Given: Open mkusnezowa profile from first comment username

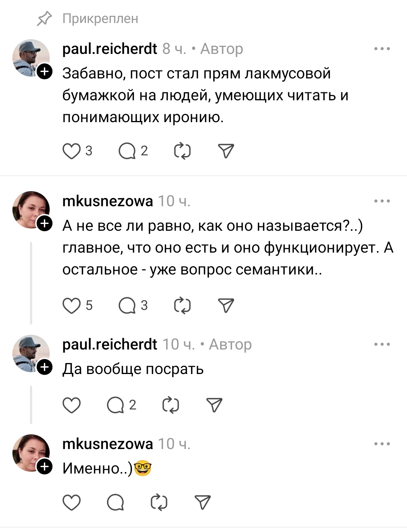Looking at the screenshot, I should tap(108, 201).
